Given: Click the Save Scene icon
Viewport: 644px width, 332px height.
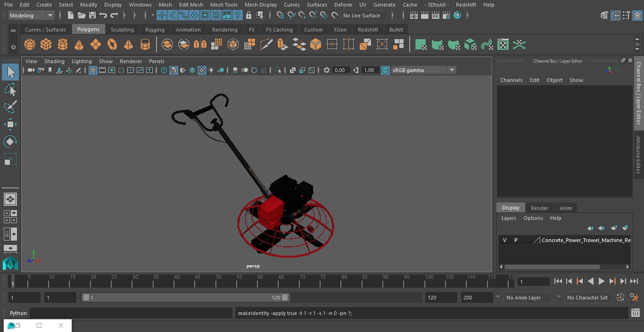Looking at the screenshot, I should (92, 16).
